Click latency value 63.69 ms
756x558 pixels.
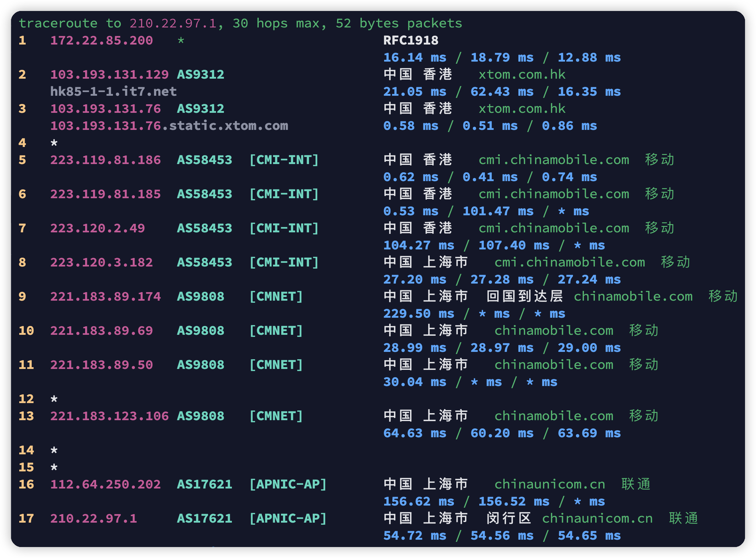(589, 433)
